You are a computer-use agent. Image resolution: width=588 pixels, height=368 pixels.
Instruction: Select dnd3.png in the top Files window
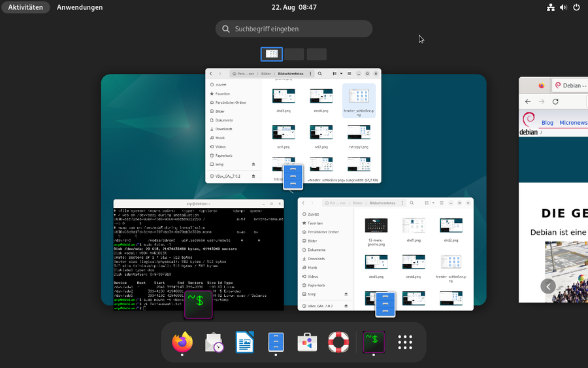pyautogui.click(x=284, y=101)
